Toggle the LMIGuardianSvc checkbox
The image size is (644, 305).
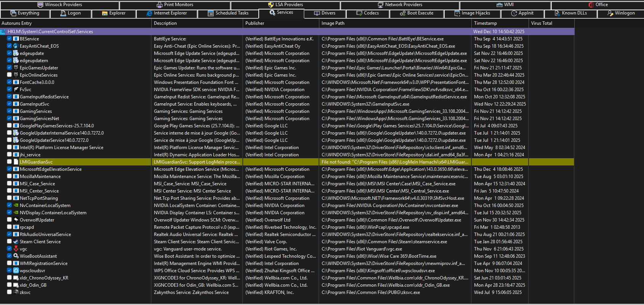point(9,162)
